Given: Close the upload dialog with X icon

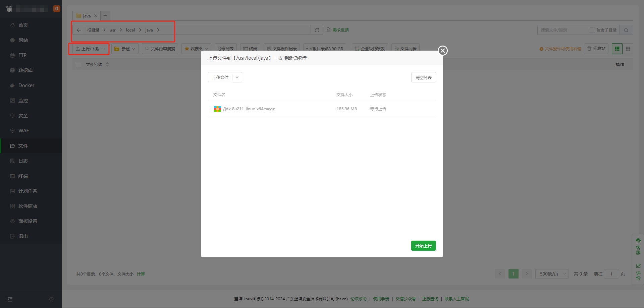Looking at the screenshot, I should (x=443, y=51).
